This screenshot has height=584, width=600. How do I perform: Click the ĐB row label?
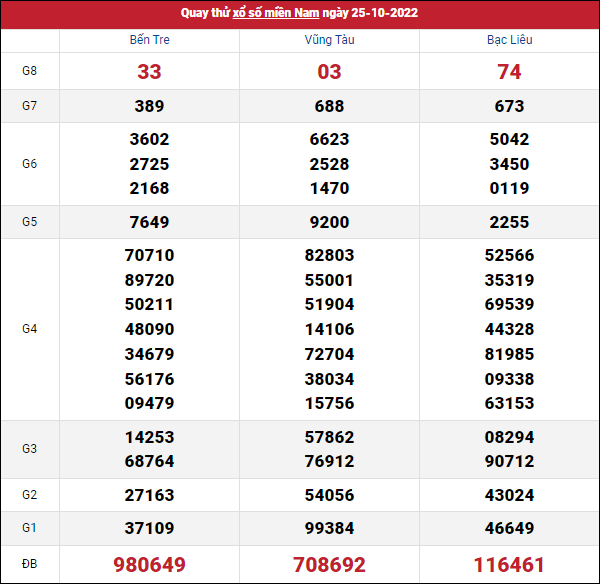click(29, 564)
